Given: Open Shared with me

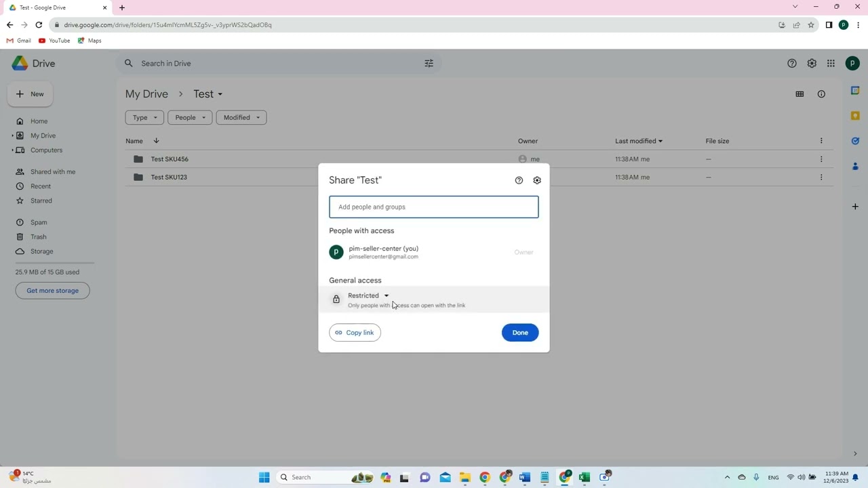Looking at the screenshot, I should point(53,172).
